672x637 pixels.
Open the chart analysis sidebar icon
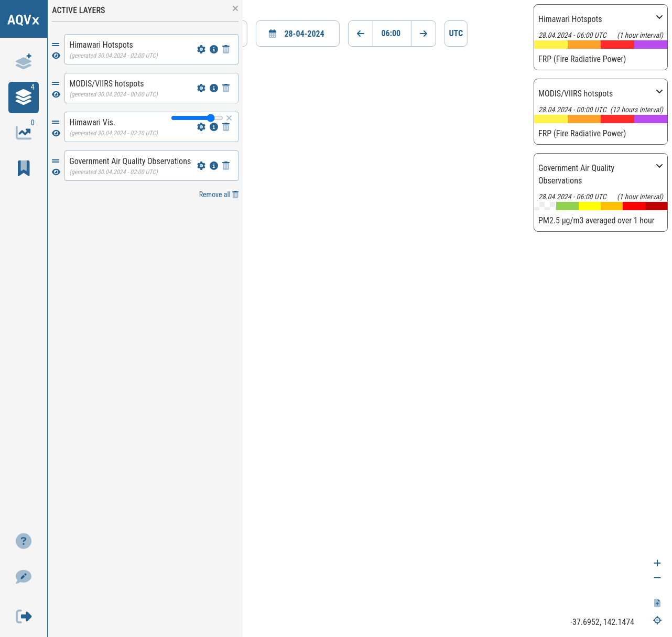coord(24,132)
